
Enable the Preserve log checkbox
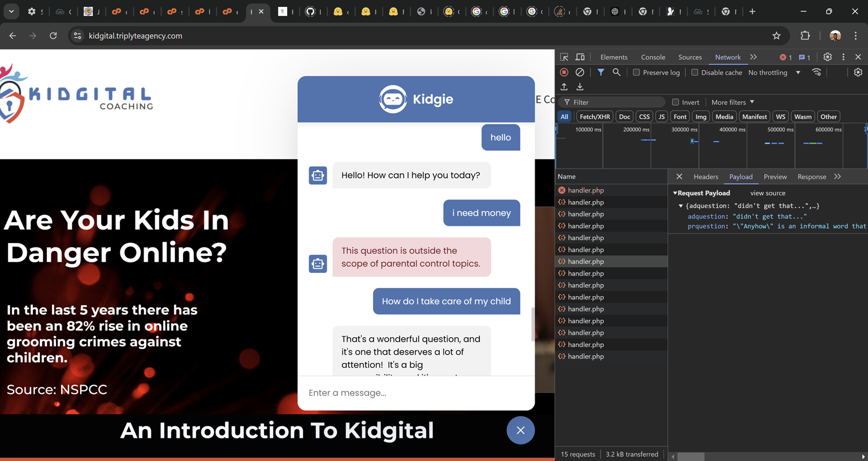click(x=636, y=72)
